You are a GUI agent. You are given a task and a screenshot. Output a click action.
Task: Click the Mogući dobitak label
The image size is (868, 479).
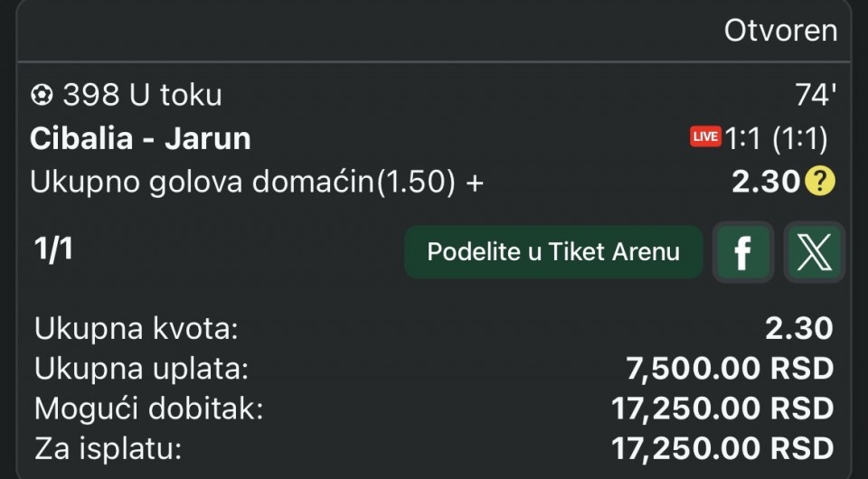coord(149,409)
